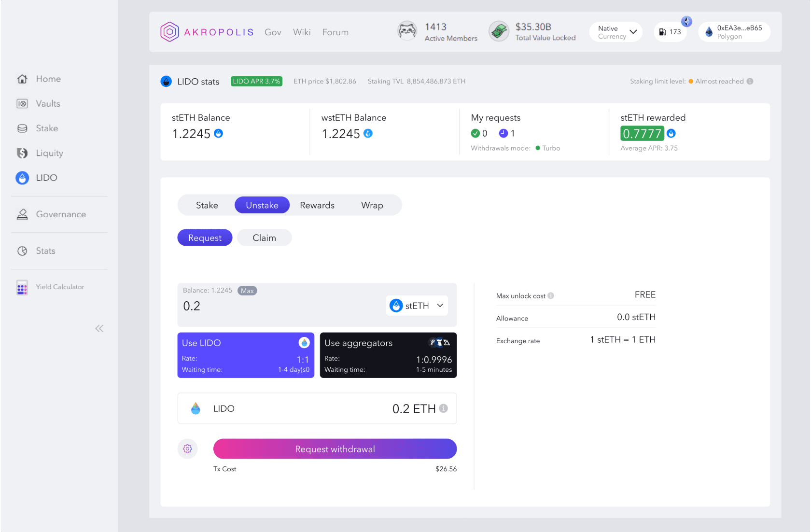Click the Max balance button
811x532 pixels.
pyautogui.click(x=247, y=291)
